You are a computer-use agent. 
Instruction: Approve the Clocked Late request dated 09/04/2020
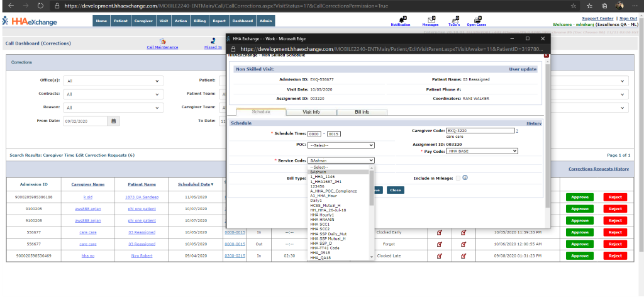[x=581, y=256]
